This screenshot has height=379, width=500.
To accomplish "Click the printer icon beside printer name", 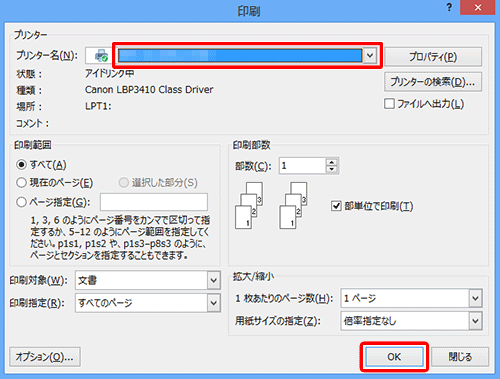I will pos(101,56).
